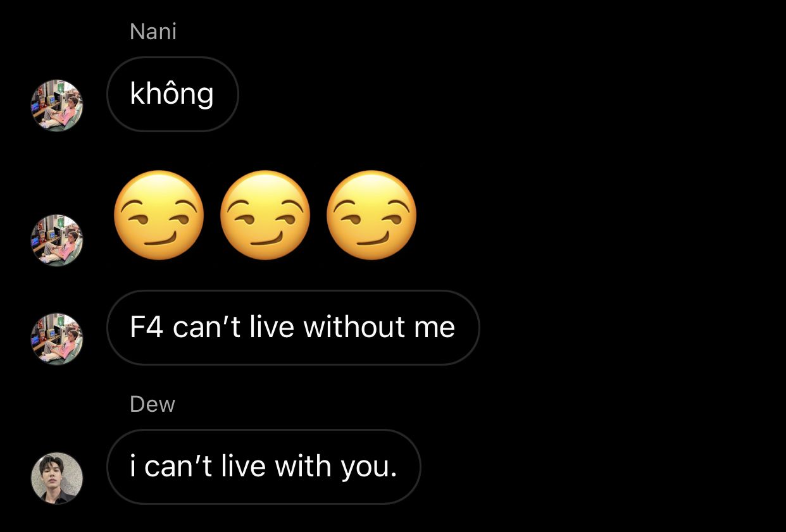786x532 pixels.
Task: Click the last smirking face emoji
Action: [x=371, y=215]
